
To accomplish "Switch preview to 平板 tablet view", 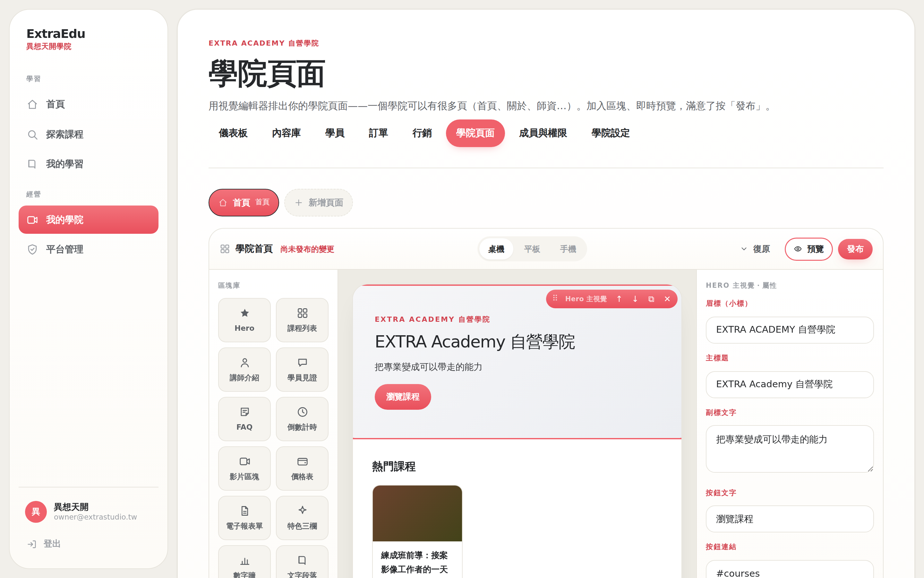I will 532,249.
